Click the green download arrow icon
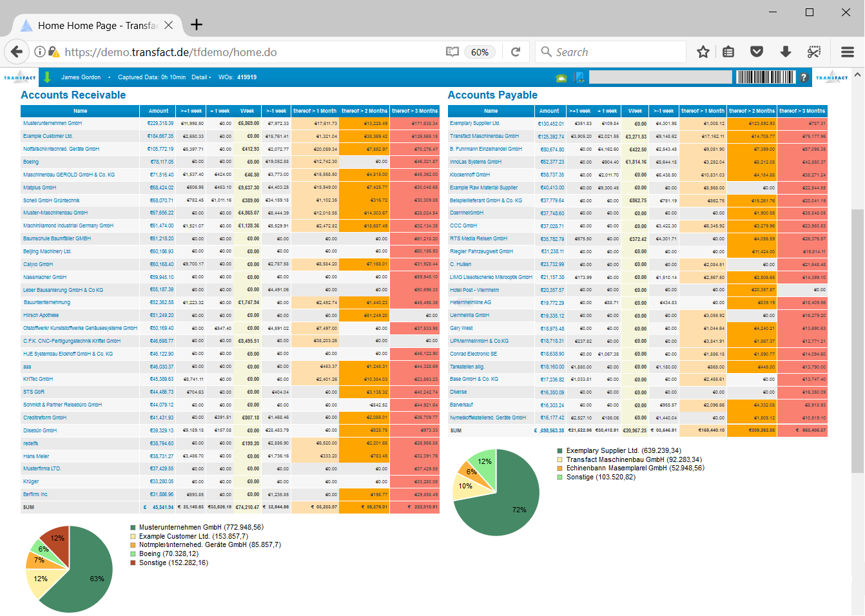 [47, 77]
